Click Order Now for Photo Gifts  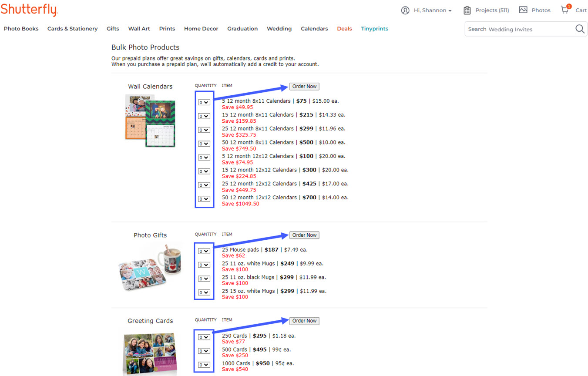pos(304,235)
